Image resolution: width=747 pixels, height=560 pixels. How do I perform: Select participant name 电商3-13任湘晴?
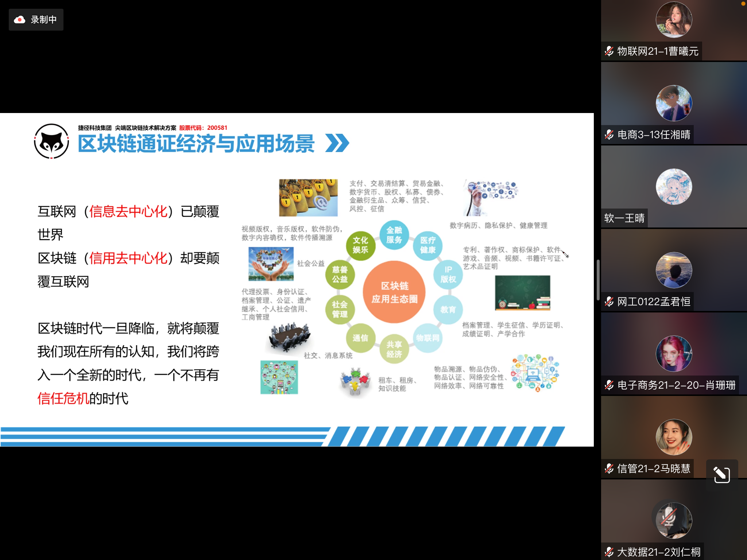[654, 135]
